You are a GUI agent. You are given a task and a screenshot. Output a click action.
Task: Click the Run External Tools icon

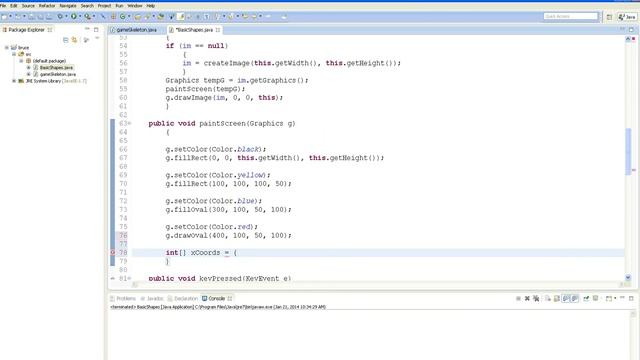87,16
